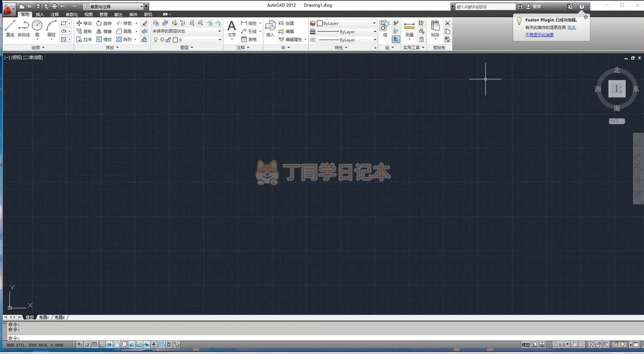The height and width of the screenshot is (354, 644).
Task: Toggle grid display in status bar
Action: 94,345
